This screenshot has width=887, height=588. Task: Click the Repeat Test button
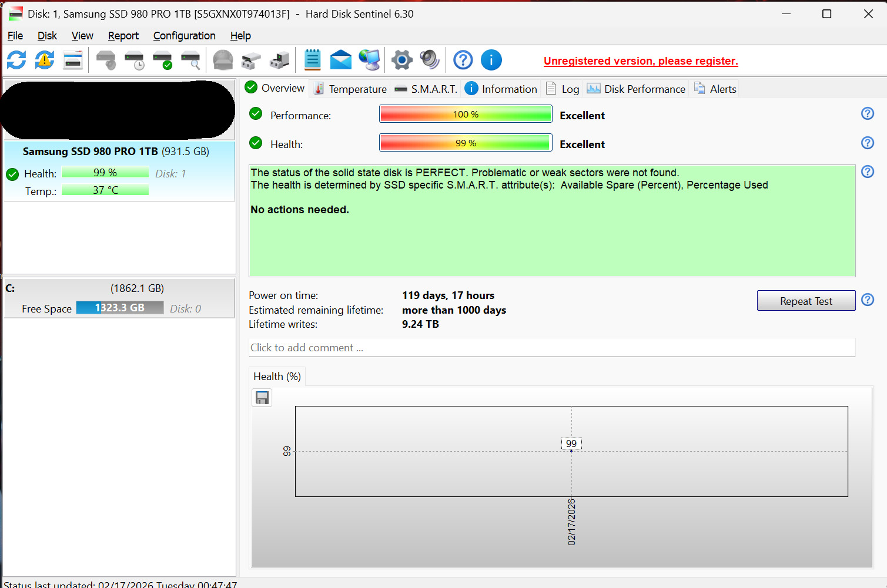pos(806,301)
